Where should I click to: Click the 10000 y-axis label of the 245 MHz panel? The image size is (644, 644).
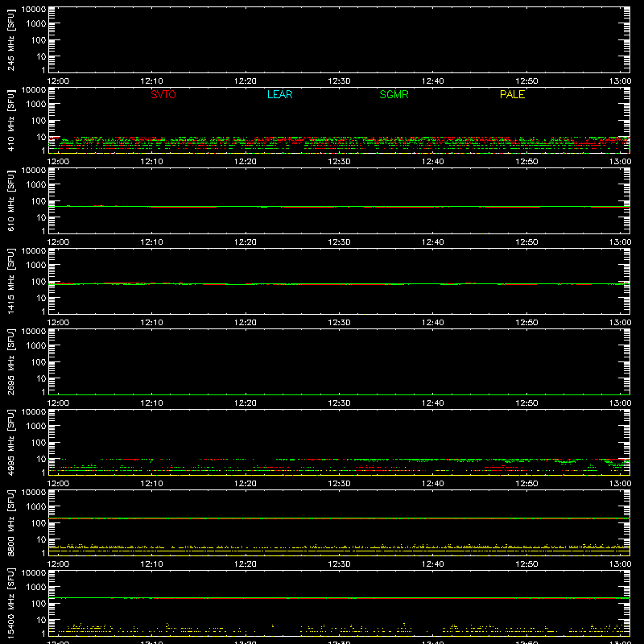point(34,10)
